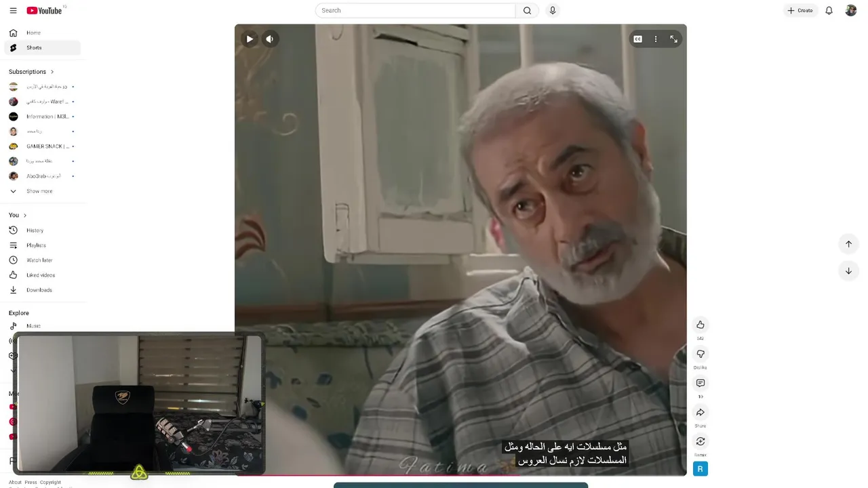Open the uploader's channel avatar R
This screenshot has height=488, width=868.
click(701, 468)
